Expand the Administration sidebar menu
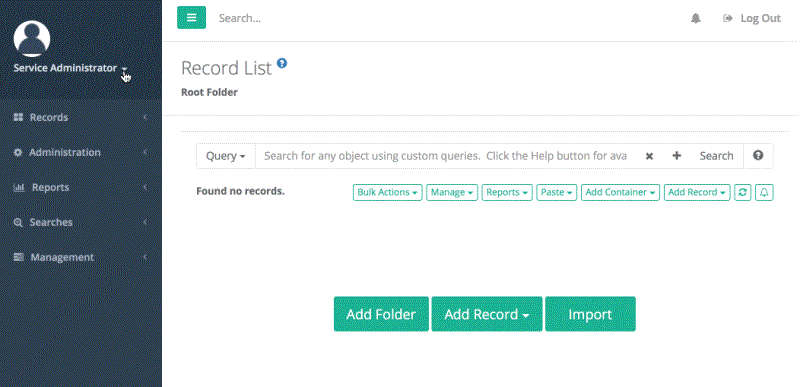The height and width of the screenshot is (387, 800). coord(81,152)
